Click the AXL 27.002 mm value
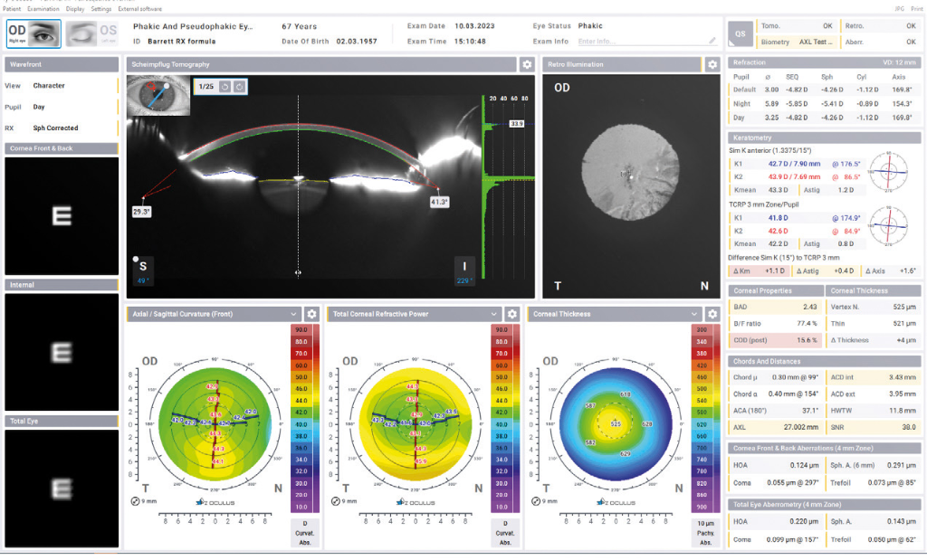The image size is (927, 560). coord(801,427)
